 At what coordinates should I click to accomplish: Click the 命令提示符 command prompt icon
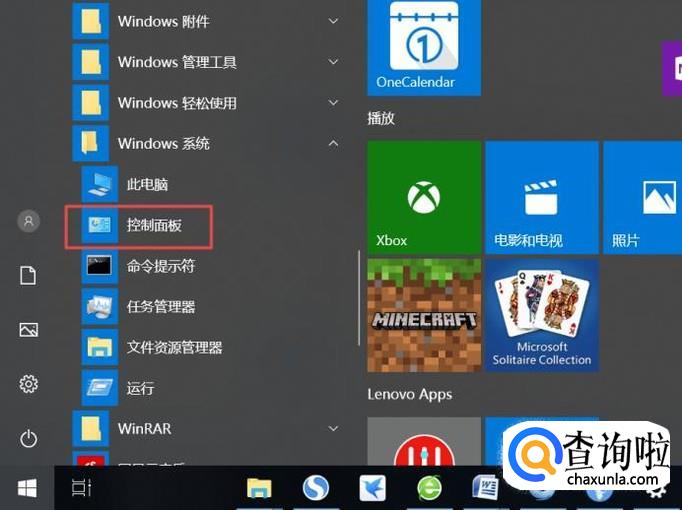pos(100,266)
